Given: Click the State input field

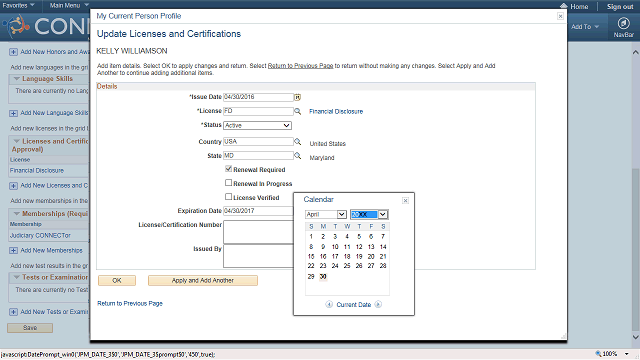Looking at the screenshot, I should (258, 156).
